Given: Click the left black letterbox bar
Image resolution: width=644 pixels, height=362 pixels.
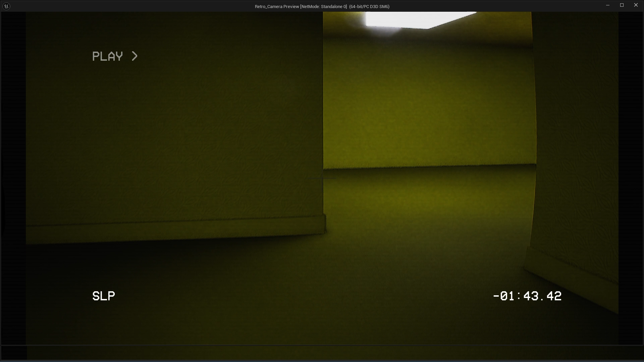Looking at the screenshot, I should tap(13, 178).
